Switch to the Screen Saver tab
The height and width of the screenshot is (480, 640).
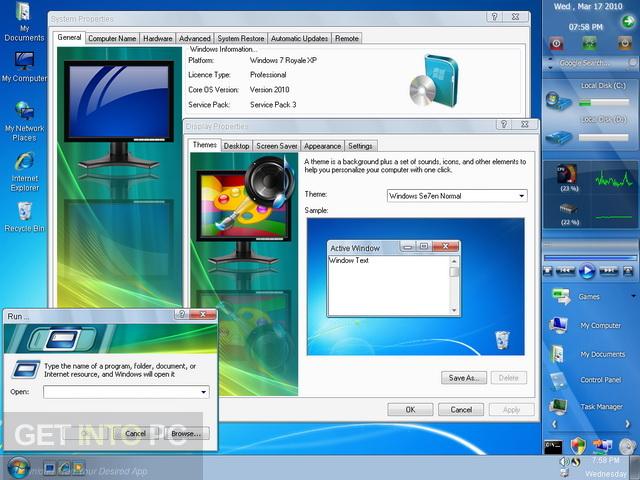[275, 146]
